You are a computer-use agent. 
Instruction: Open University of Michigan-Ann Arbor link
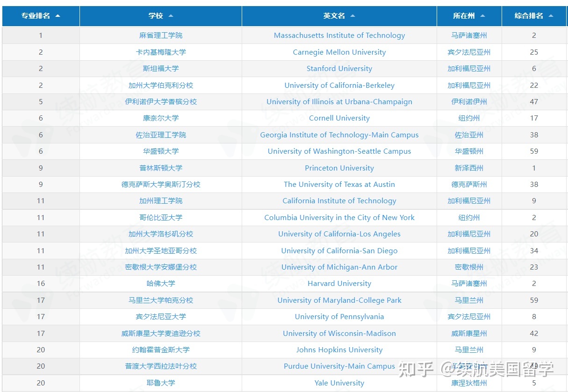click(339, 267)
